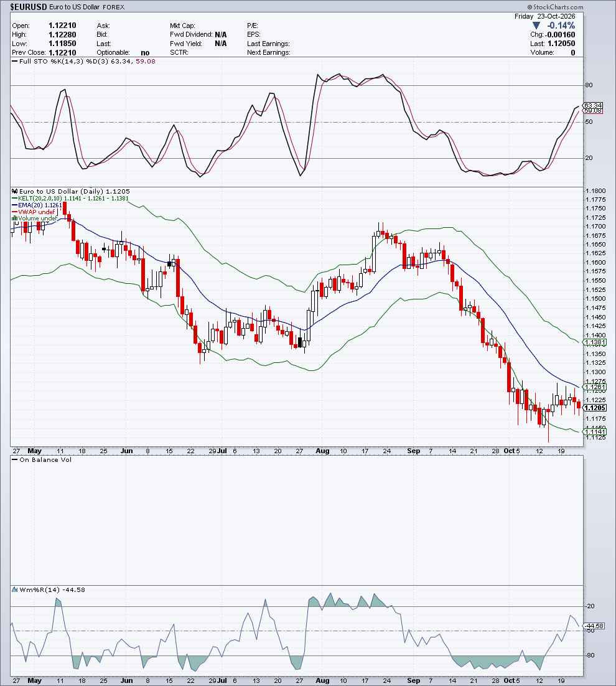
Task: Click the 'May' label on the Williams %R date axis
Action: click(35, 681)
